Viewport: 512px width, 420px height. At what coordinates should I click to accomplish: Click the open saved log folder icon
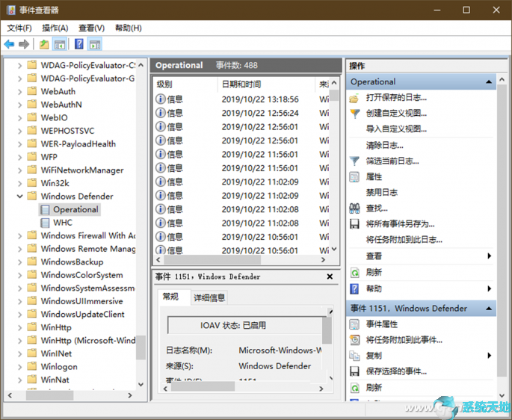click(x=354, y=98)
